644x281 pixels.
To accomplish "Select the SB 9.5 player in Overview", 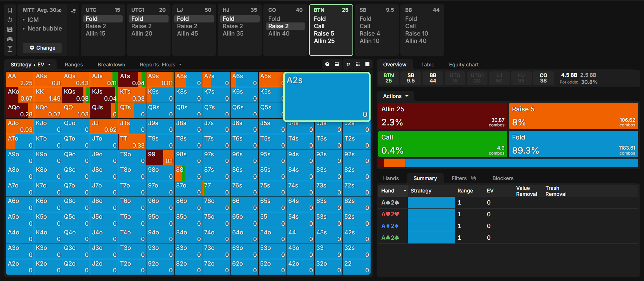I will (x=411, y=78).
